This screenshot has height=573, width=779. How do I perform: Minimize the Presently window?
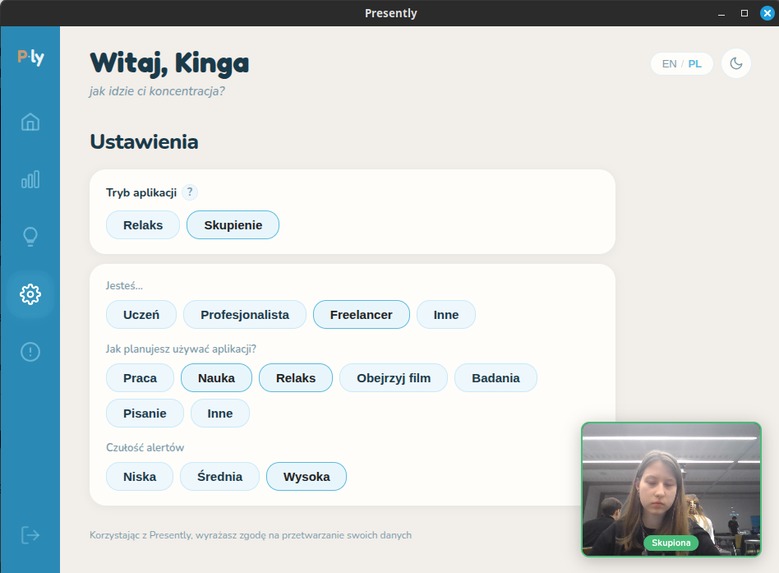tap(721, 13)
